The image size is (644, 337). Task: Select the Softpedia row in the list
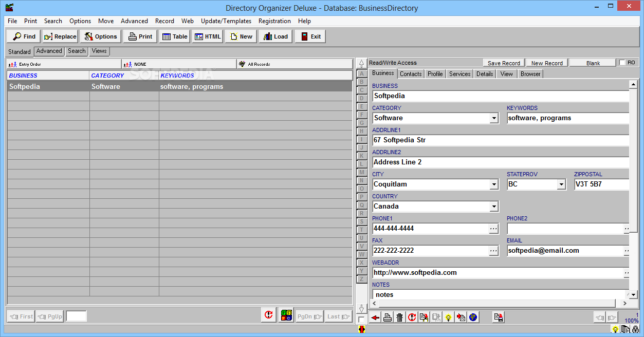tap(180, 86)
